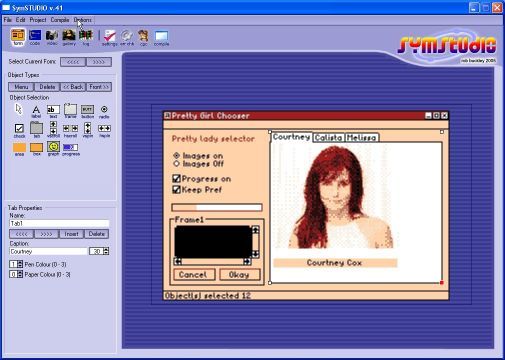
Task: Go to next form with >>>> beside Select Current Form
Action: 98,62
